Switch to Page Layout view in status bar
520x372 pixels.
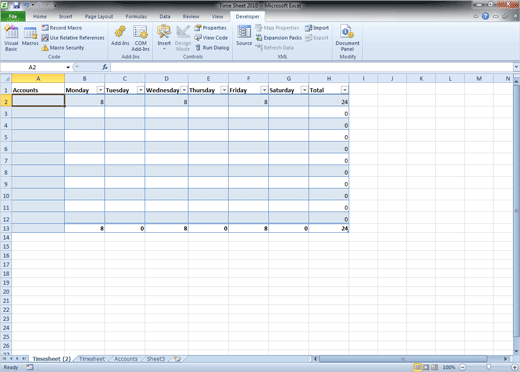click(426, 367)
